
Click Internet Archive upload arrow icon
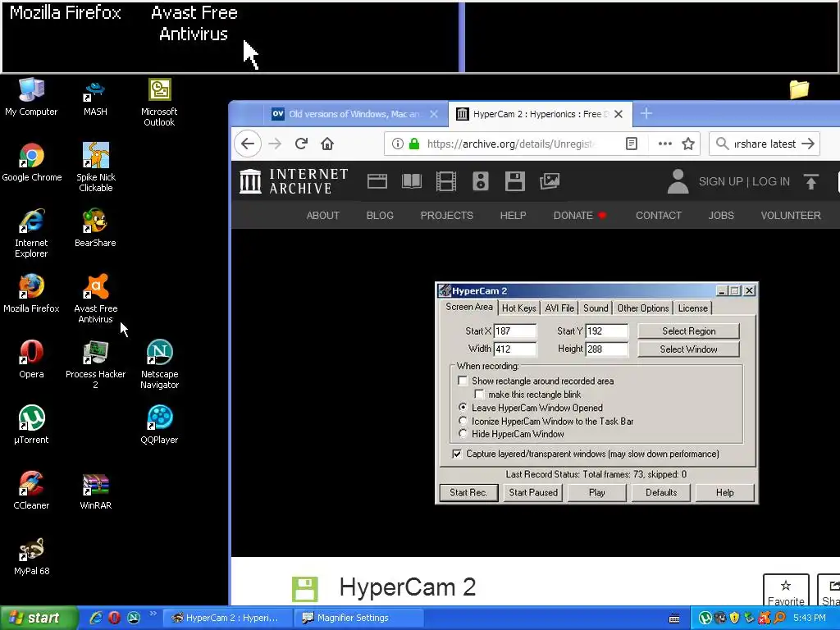(x=811, y=181)
